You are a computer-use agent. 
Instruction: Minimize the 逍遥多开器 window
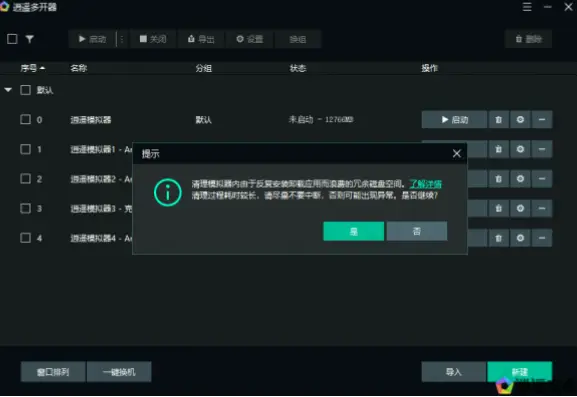click(548, 7)
